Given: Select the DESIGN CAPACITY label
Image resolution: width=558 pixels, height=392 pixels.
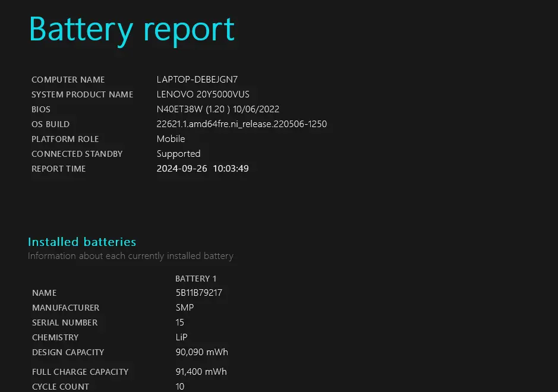Looking at the screenshot, I should tap(68, 353).
